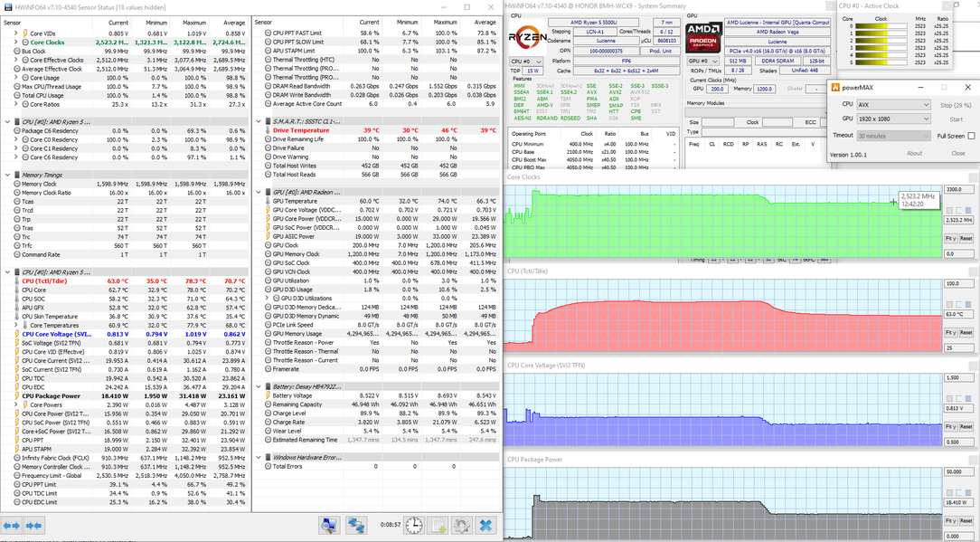Click the middle light swatch, Core Clocks graph
Screen dimensions: 980x542
pos(958,210)
